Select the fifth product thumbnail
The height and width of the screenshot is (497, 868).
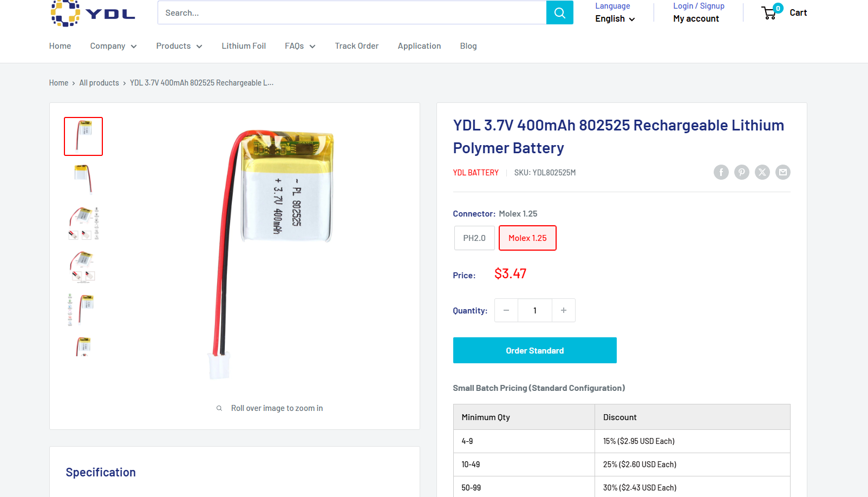click(83, 310)
